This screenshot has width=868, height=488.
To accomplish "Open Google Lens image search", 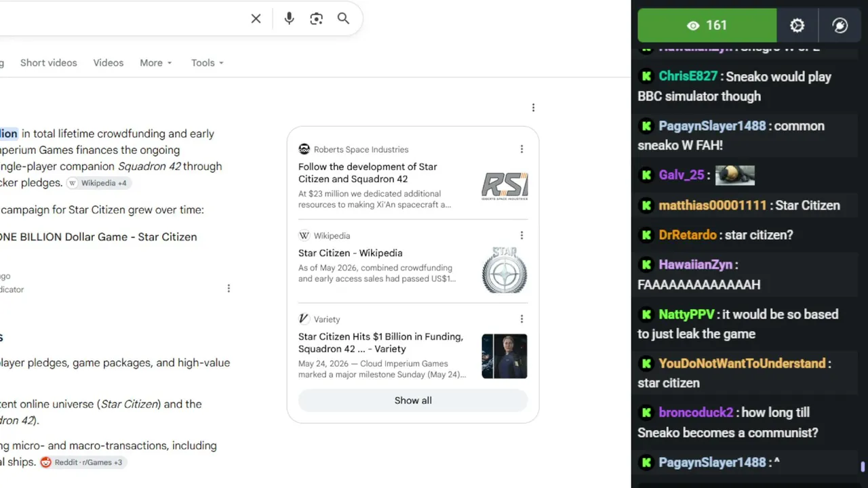I will [x=316, y=19].
